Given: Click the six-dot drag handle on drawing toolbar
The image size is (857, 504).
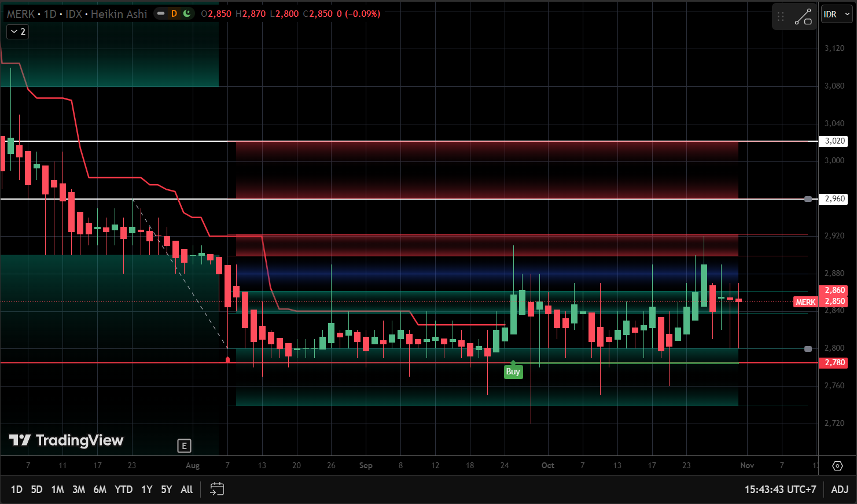Looking at the screenshot, I should click(781, 17).
